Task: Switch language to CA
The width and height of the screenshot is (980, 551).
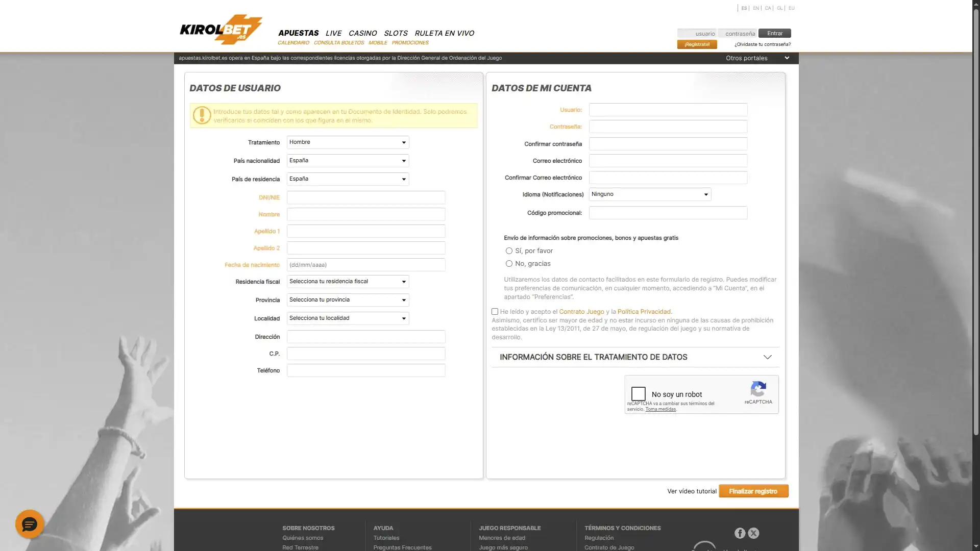Action: (768, 8)
